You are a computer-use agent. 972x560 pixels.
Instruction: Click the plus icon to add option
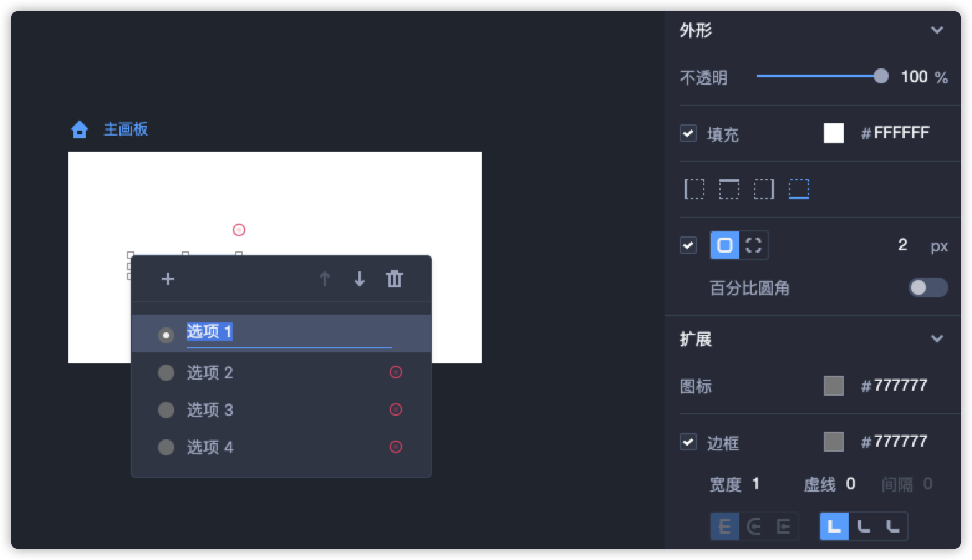(x=168, y=279)
